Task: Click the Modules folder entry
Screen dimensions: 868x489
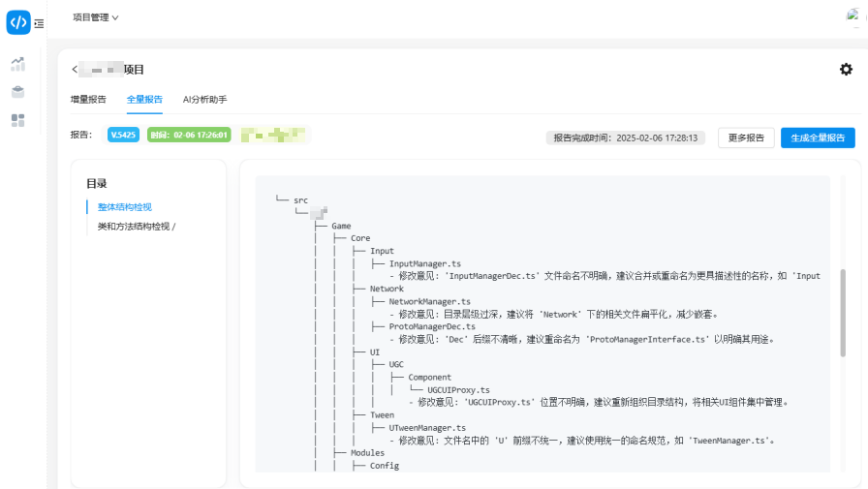Action: click(x=367, y=453)
